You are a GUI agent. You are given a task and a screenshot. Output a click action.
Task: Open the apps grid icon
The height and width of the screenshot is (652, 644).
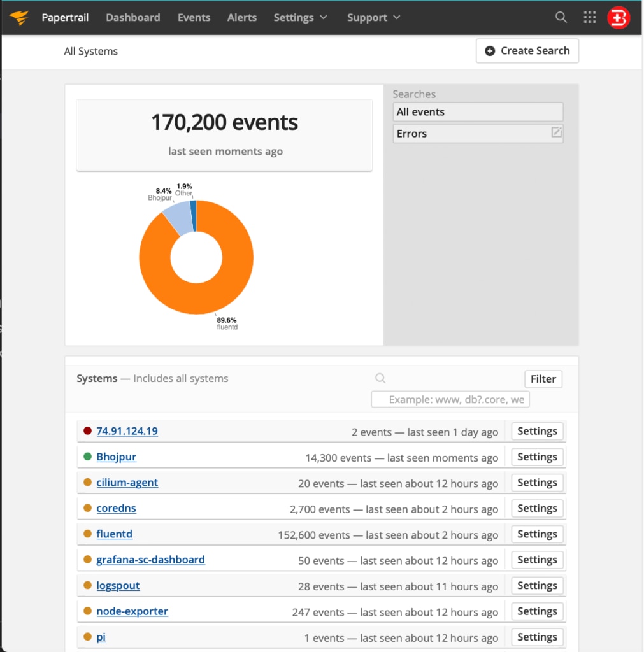click(589, 17)
